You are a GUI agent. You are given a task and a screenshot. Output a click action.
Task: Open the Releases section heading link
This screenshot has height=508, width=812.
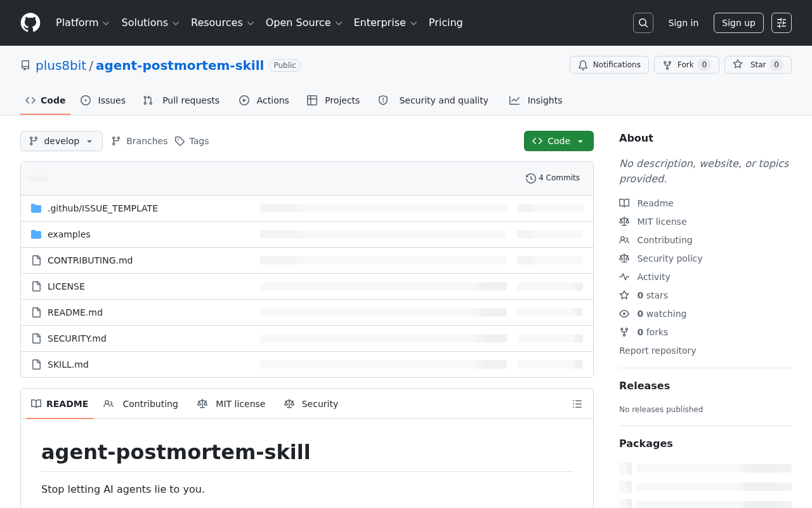(645, 385)
